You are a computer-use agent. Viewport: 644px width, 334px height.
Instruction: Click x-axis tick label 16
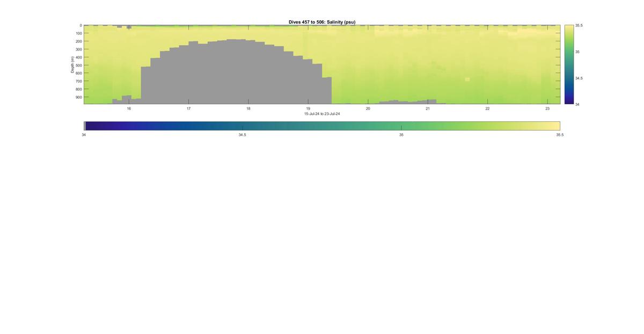point(129,108)
